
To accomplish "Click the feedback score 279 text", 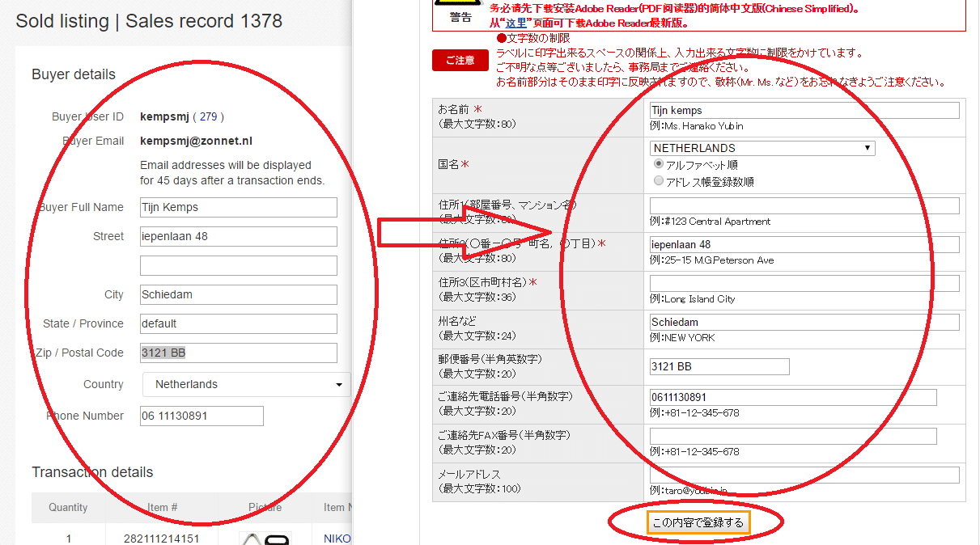I will click(208, 116).
